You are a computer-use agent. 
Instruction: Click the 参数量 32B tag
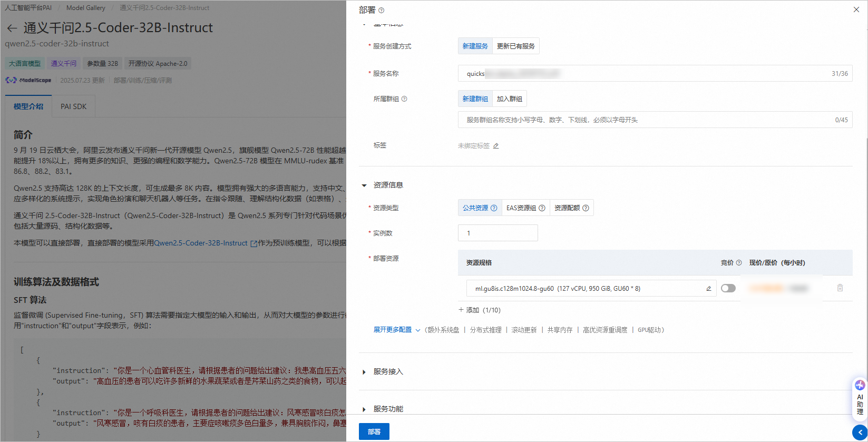point(103,64)
